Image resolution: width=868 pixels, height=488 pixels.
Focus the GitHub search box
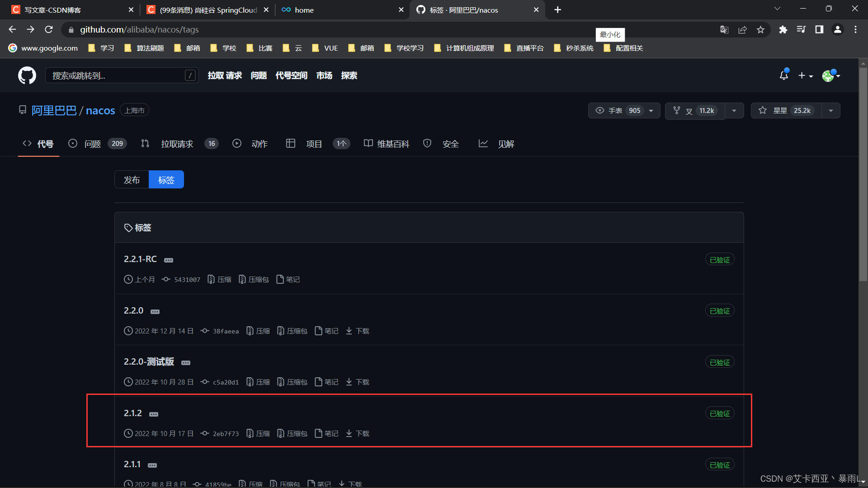click(122, 75)
